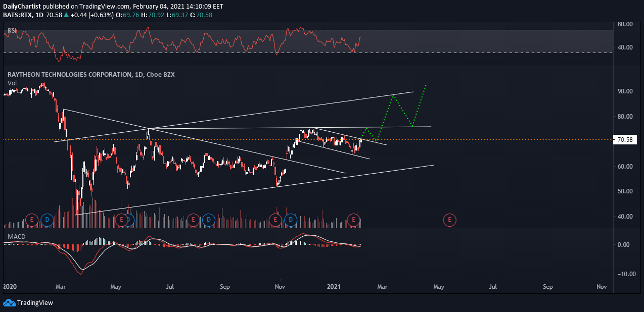
Task: Click the 2020 label on time axis
Action: point(10,286)
